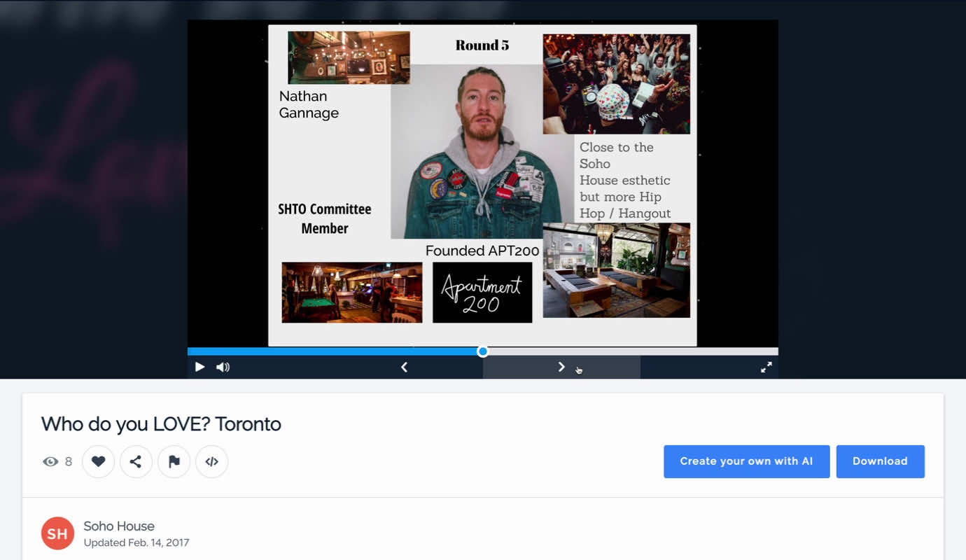966x560 pixels.
Task: Report the presentation using the flag icon
Action: click(174, 461)
